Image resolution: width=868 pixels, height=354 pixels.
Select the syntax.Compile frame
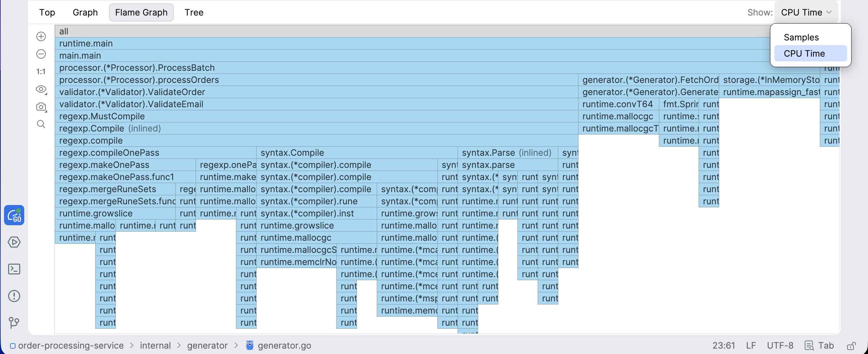(x=357, y=153)
